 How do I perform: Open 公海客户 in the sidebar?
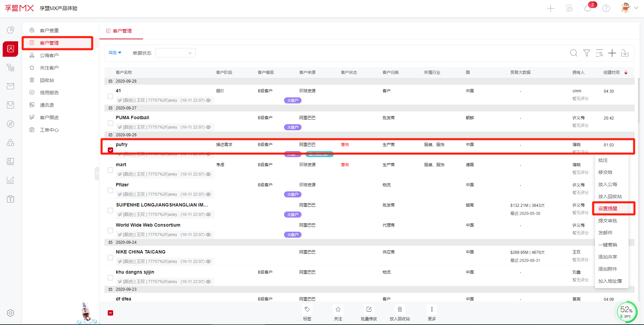(x=49, y=55)
